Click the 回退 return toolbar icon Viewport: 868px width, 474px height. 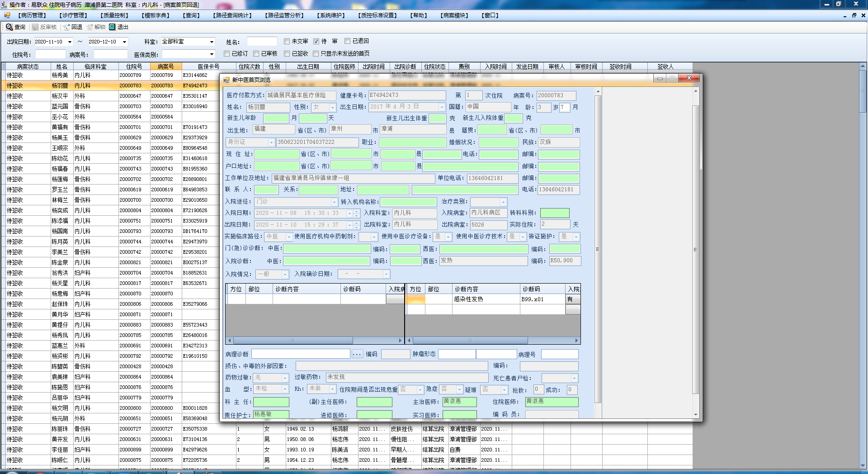(67, 27)
